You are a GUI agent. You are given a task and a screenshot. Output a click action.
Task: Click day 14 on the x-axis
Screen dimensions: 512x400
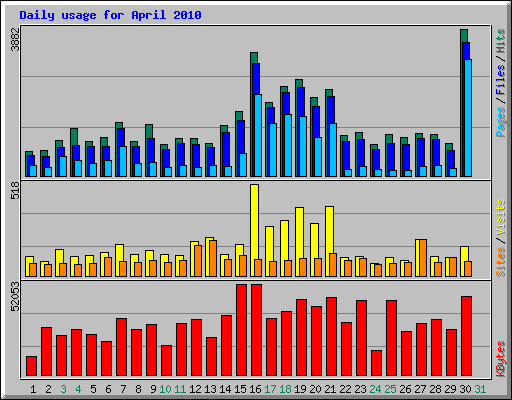225,389
